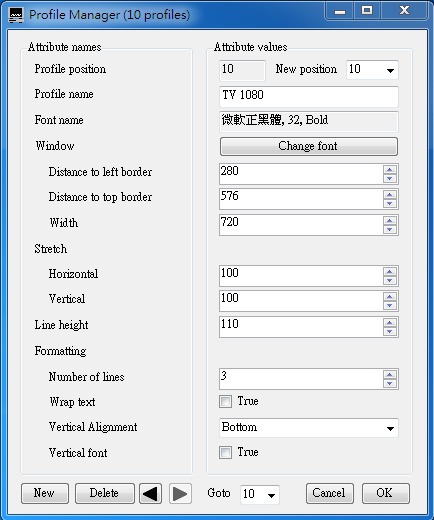The image size is (434, 520).
Task: Decrease the Distance to top border value
Action: [390, 203]
